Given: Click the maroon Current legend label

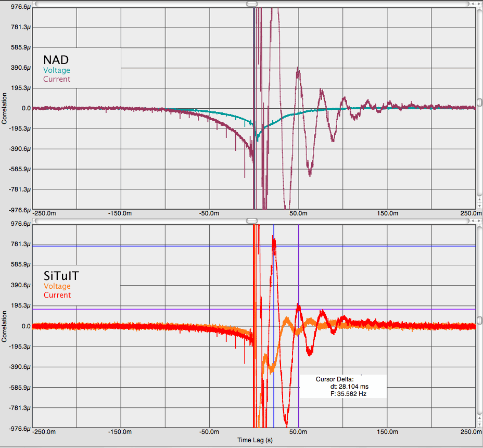Looking at the screenshot, I should tap(57, 79).
